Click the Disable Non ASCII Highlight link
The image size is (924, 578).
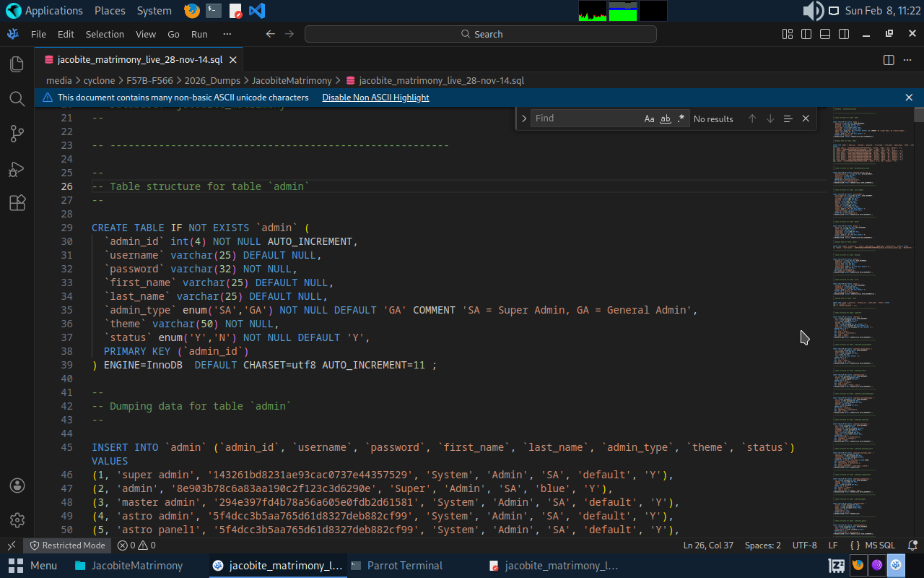[375, 98]
